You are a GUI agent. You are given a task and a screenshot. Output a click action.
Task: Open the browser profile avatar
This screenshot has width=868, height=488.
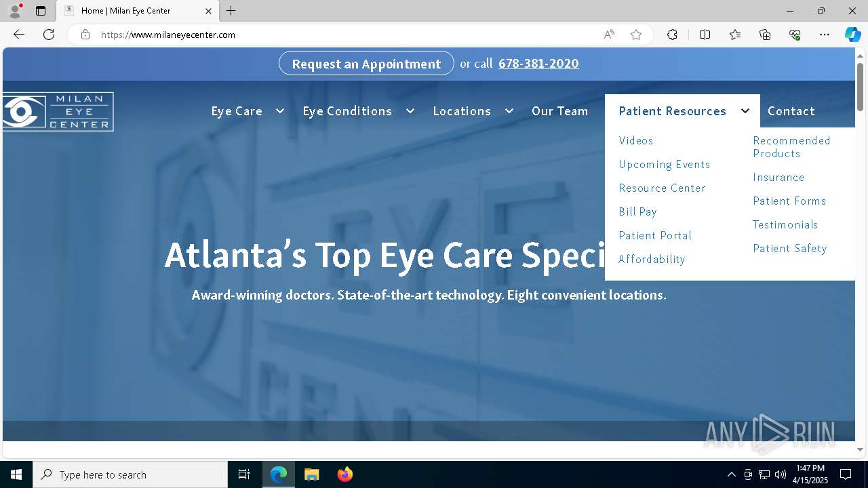point(15,11)
